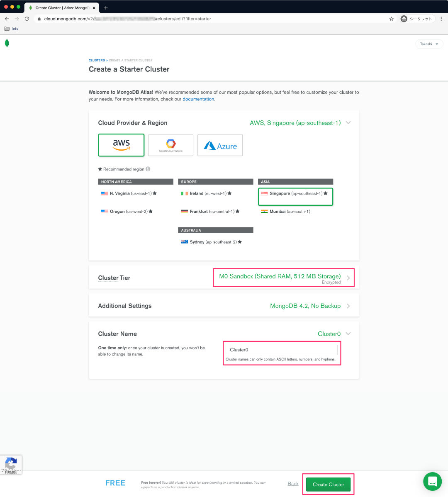This screenshot has width=448, height=497.
Task: Click the FREE price label
Action: point(115,483)
